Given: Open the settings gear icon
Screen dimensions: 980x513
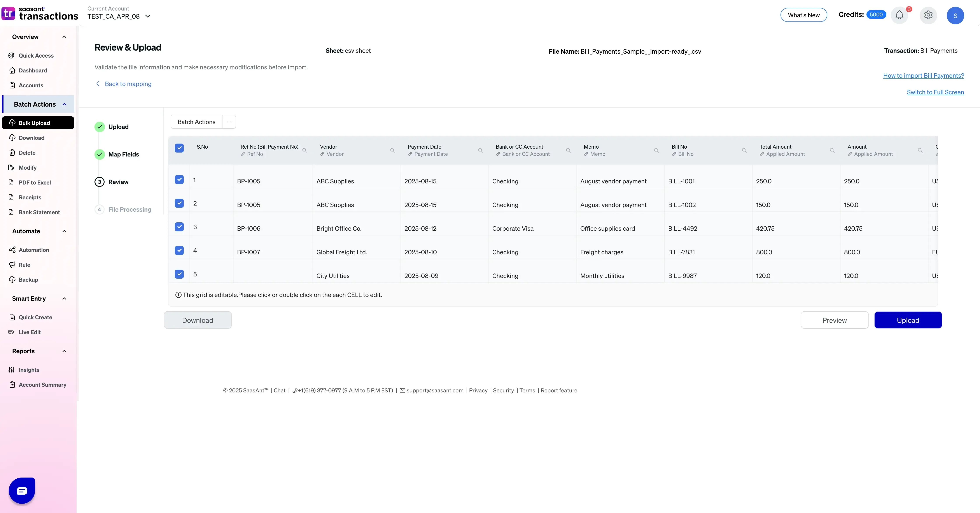Looking at the screenshot, I should 928,15.
